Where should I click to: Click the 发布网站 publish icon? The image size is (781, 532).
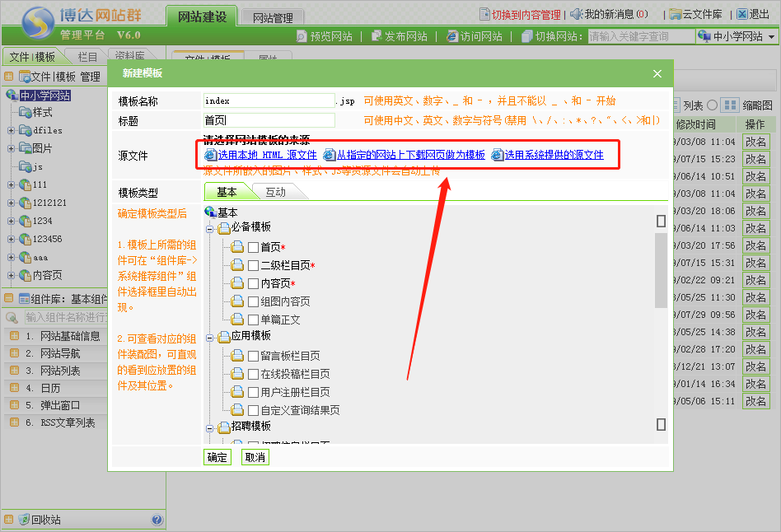[x=376, y=36]
